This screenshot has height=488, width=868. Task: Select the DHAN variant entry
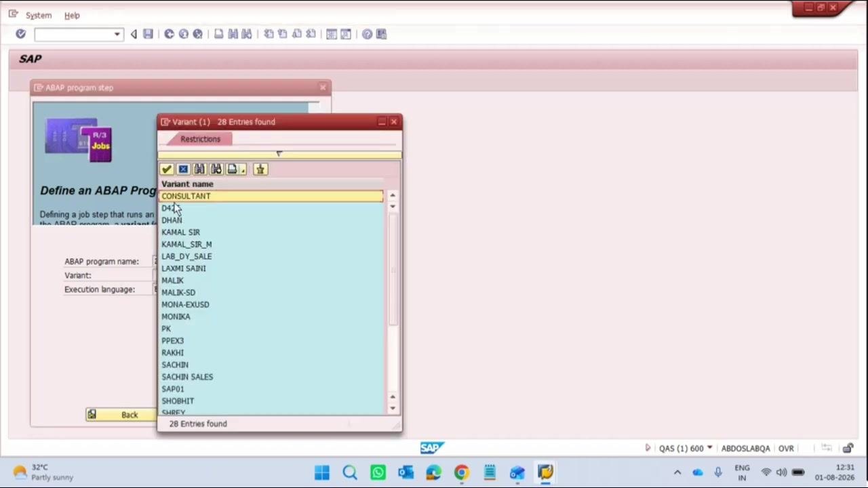point(272,220)
